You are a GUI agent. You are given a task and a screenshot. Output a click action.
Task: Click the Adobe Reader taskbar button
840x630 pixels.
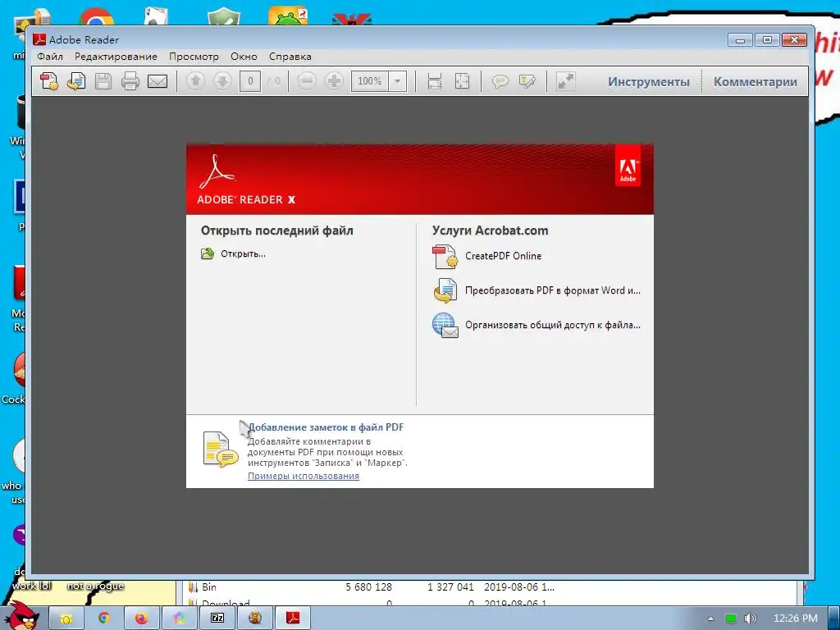click(293, 619)
